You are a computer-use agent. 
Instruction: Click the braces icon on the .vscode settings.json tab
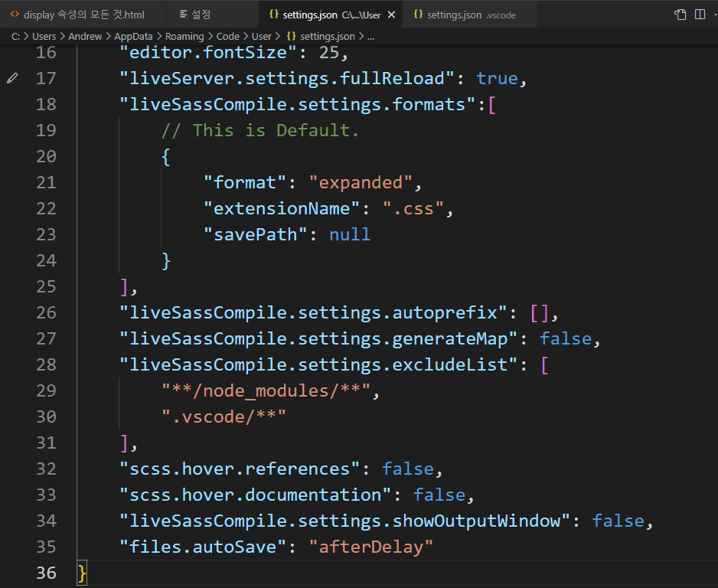tap(418, 15)
